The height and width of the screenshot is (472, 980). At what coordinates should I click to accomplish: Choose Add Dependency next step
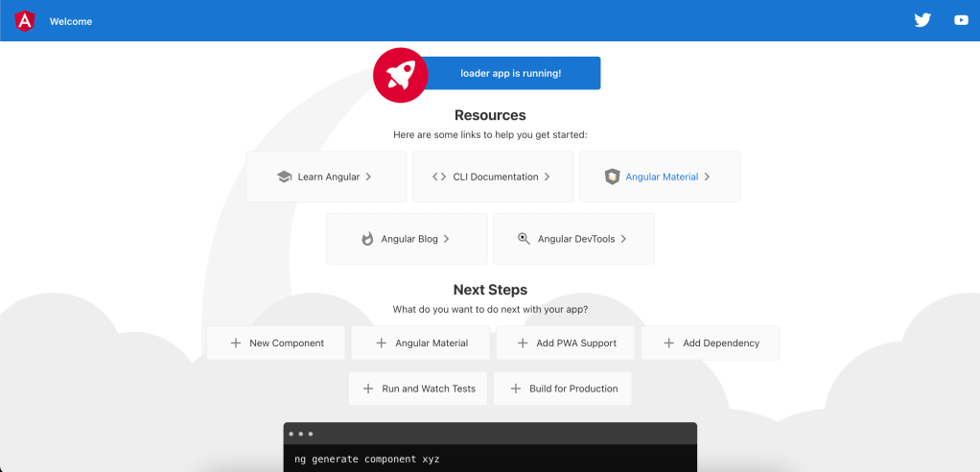(711, 342)
